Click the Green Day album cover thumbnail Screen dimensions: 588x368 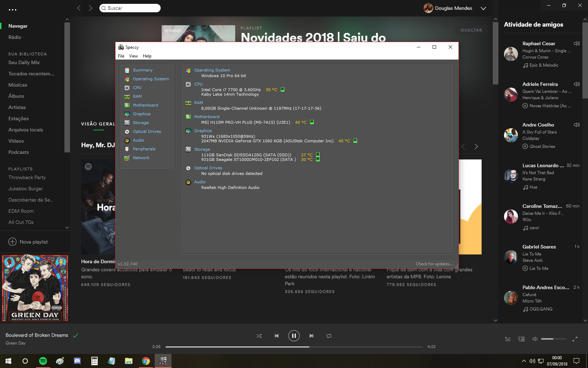[x=35, y=288]
